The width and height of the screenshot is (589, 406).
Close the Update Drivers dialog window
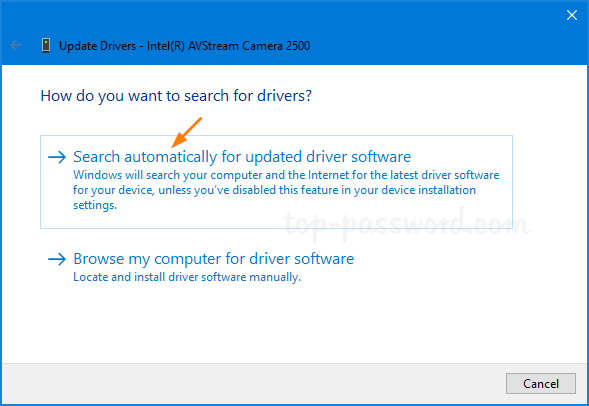point(572,15)
